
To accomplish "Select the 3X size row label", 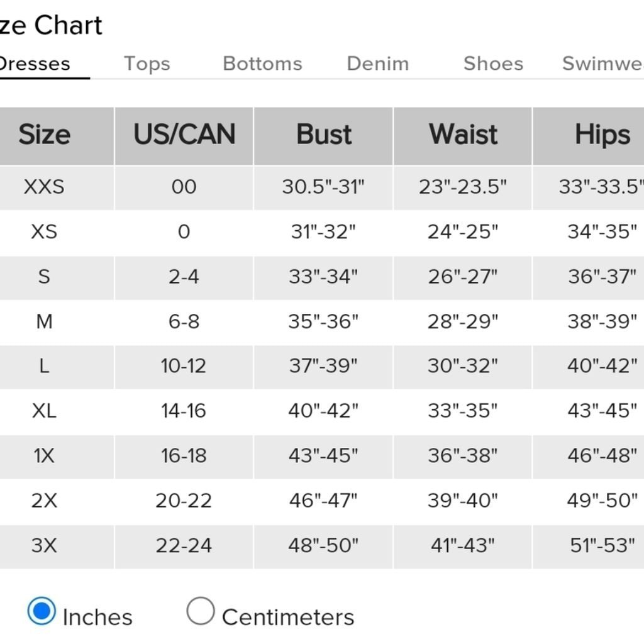I will tap(44, 546).
